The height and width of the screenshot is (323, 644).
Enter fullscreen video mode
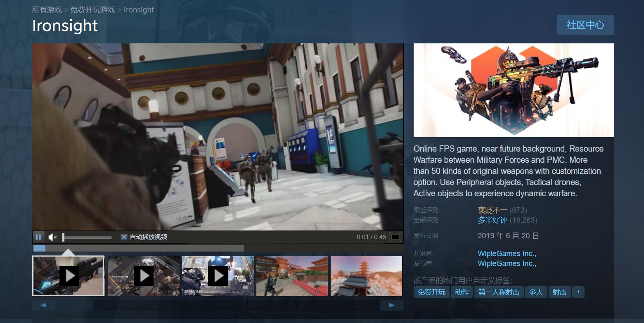point(395,237)
